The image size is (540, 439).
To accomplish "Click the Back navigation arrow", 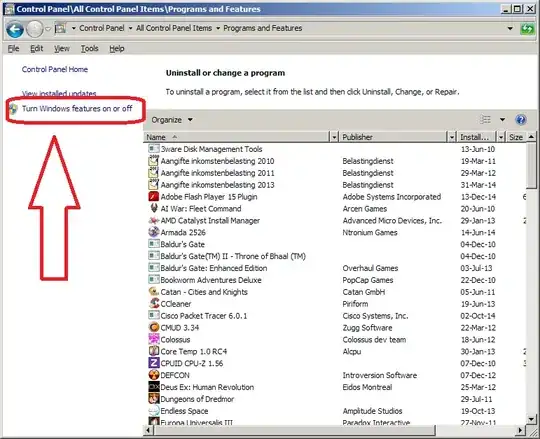I will tap(15, 29).
